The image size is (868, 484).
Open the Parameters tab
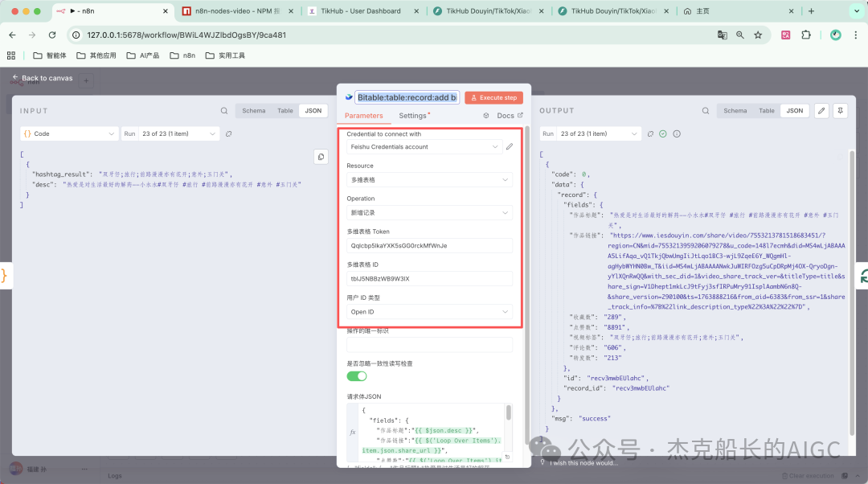pos(364,115)
